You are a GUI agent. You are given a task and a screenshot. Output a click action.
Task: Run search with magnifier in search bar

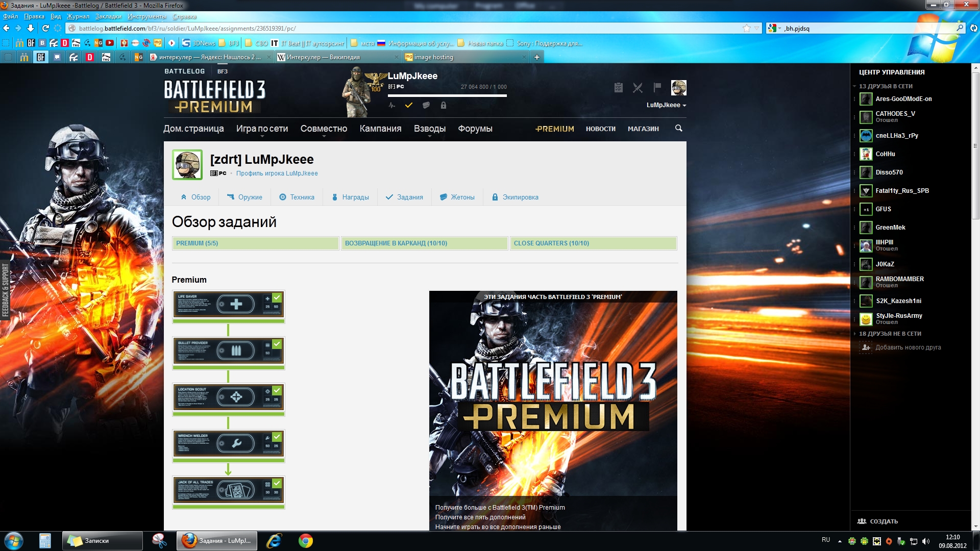[960, 28]
